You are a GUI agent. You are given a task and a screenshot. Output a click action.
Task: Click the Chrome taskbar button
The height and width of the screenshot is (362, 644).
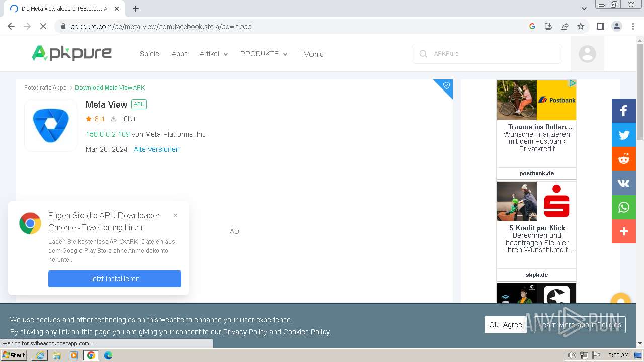[x=91, y=355]
